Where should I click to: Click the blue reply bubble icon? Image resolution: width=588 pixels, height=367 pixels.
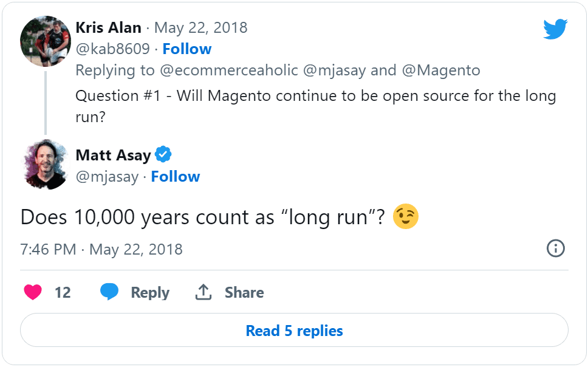click(109, 292)
